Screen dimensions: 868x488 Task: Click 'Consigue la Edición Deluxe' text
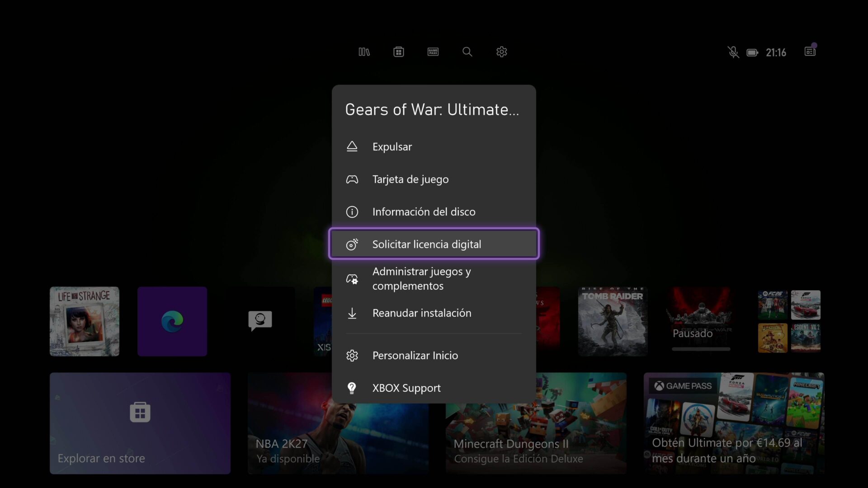pyautogui.click(x=519, y=459)
